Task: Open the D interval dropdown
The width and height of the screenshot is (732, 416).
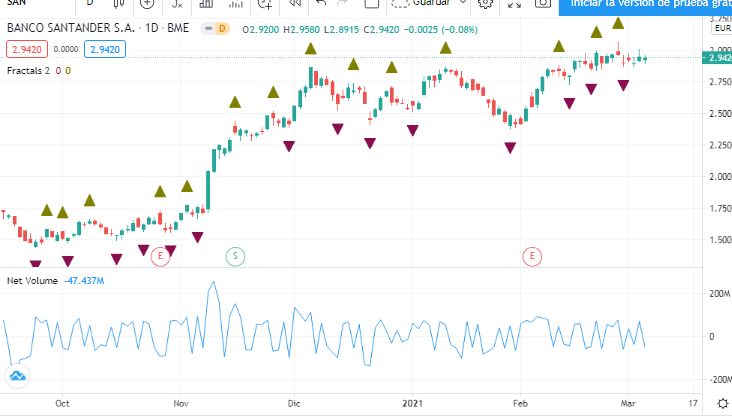Action: point(90,3)
